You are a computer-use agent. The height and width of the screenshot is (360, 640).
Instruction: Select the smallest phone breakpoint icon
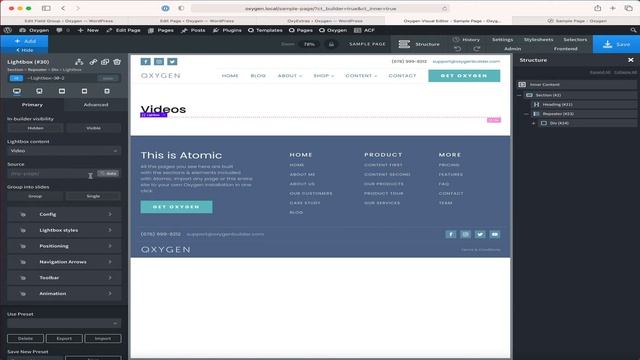tap(107, 91)
